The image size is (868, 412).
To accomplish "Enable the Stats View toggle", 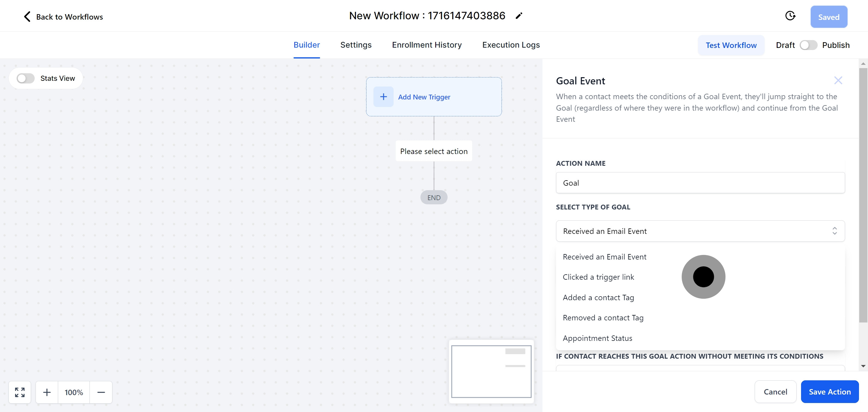I will (x=26, y=78).
